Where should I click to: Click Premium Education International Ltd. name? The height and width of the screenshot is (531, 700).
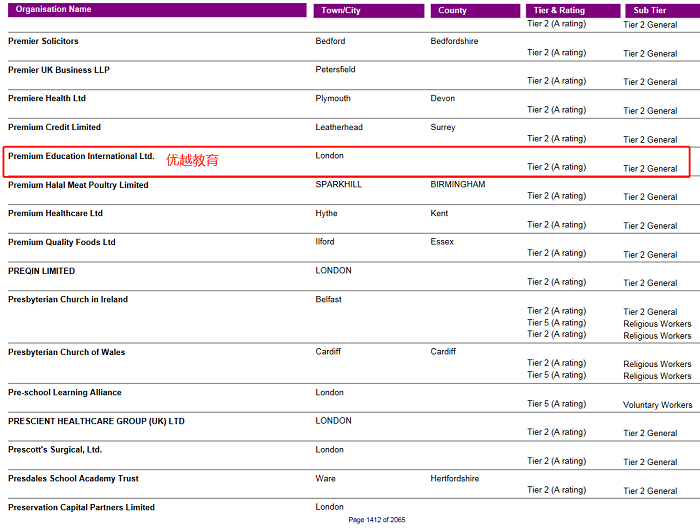pos(81,156)
